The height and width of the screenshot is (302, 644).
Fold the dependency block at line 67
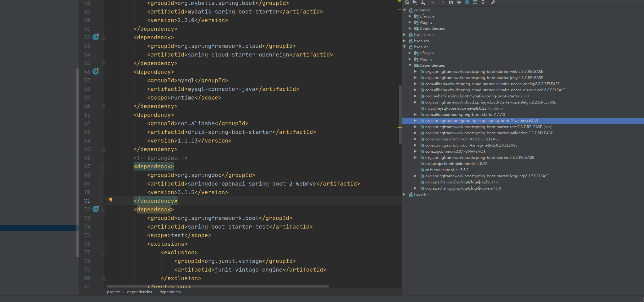(x=104, y=167)
